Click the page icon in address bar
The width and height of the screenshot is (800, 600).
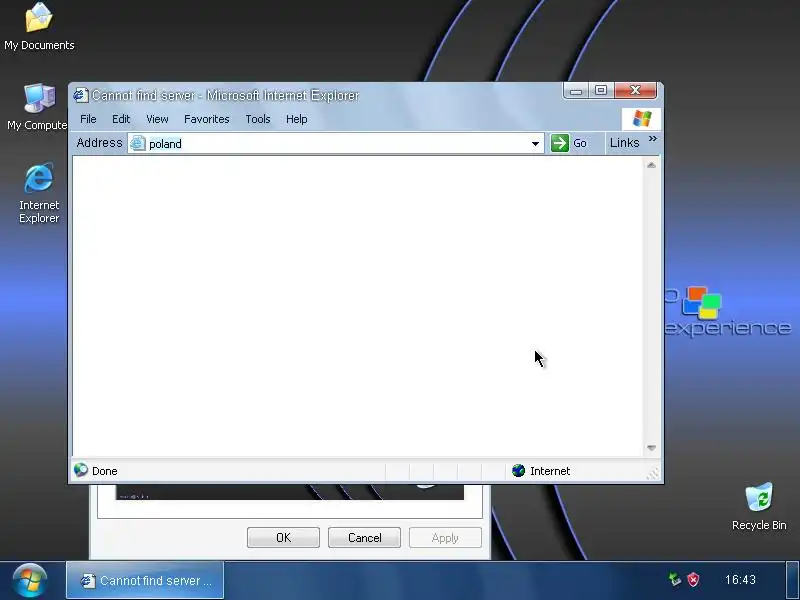(138, 143)
